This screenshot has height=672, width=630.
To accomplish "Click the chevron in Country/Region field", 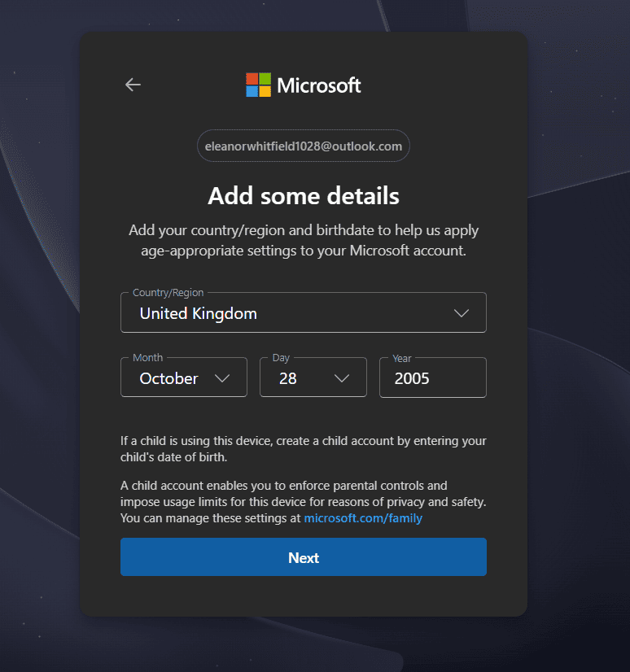I will click(462, 313).
